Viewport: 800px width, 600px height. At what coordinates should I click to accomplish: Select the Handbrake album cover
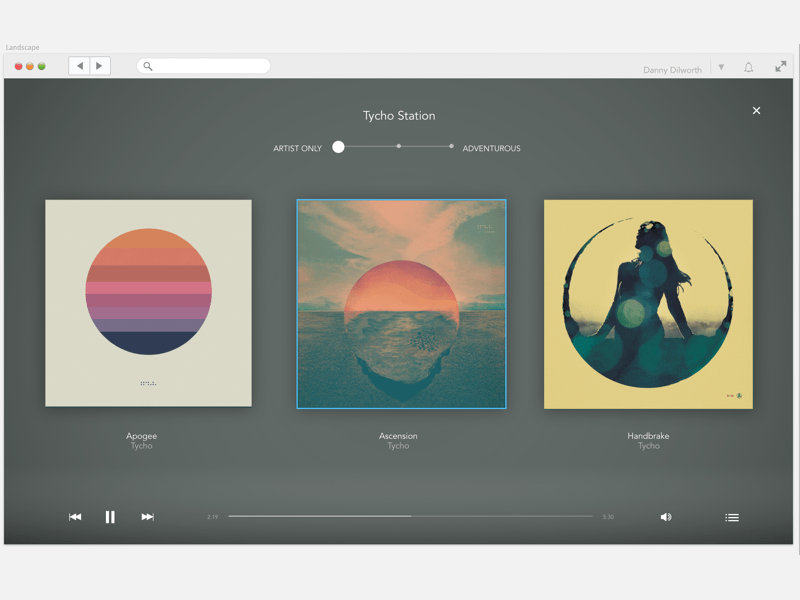(x=648, y=304)
